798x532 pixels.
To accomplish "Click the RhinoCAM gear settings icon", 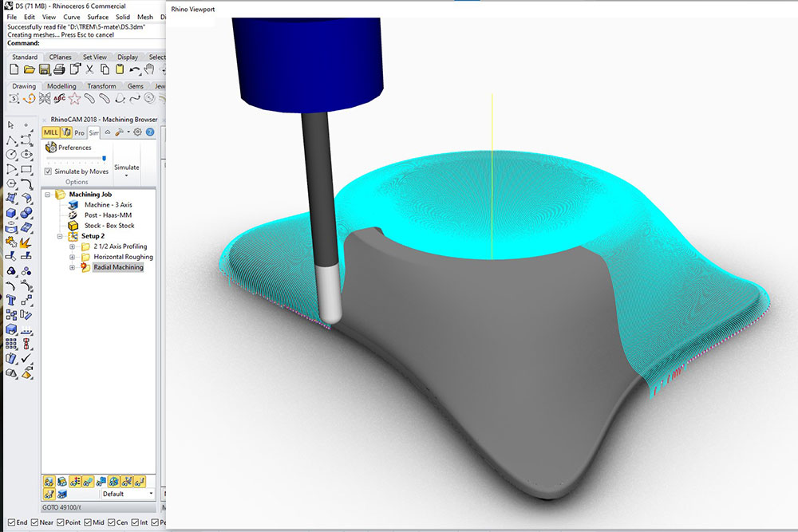I will click(x=137, y=132).
